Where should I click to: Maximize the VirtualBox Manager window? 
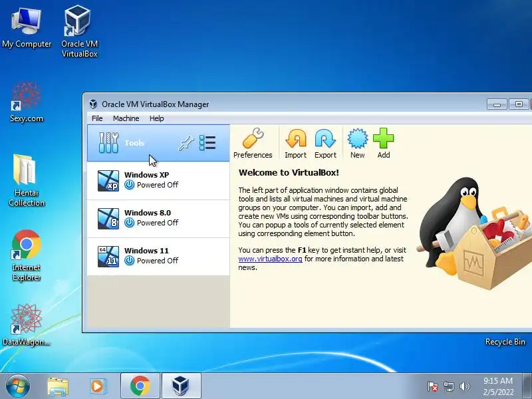519,104
